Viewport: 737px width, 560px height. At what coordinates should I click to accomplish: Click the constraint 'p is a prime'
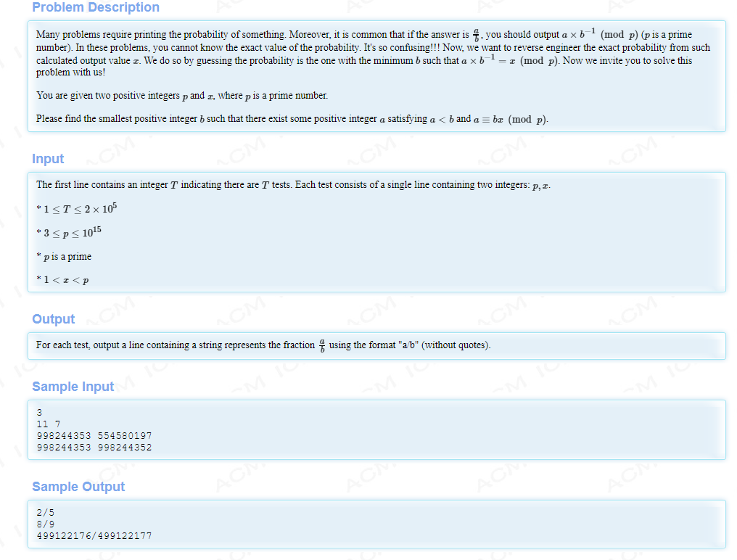(x=64, y=257)
